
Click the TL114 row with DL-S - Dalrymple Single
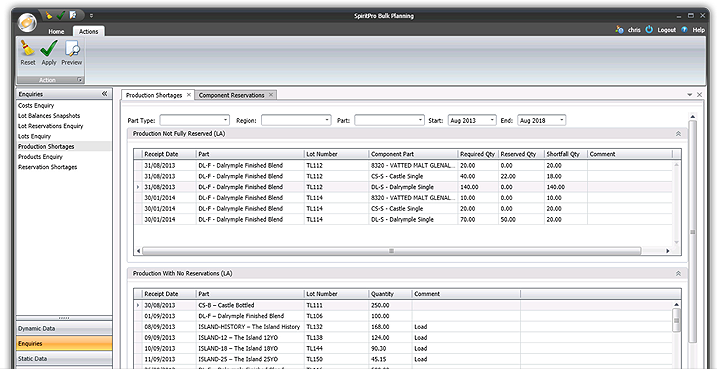point(404,219)
